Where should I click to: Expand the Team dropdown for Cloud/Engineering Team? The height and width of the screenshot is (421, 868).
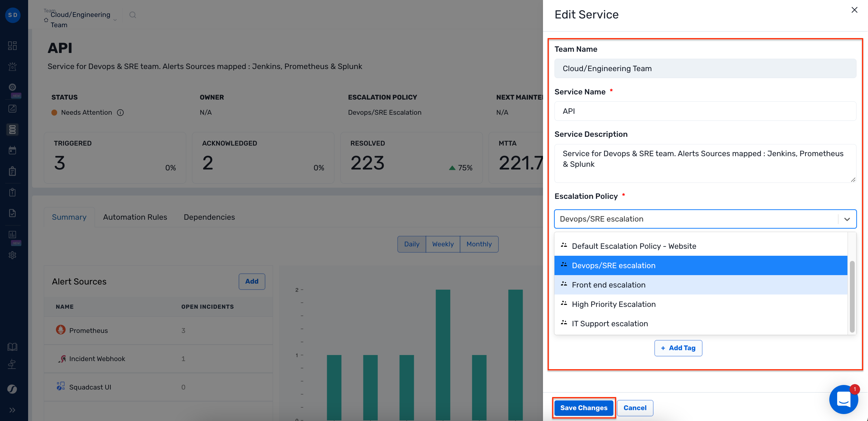pos(115,20)
